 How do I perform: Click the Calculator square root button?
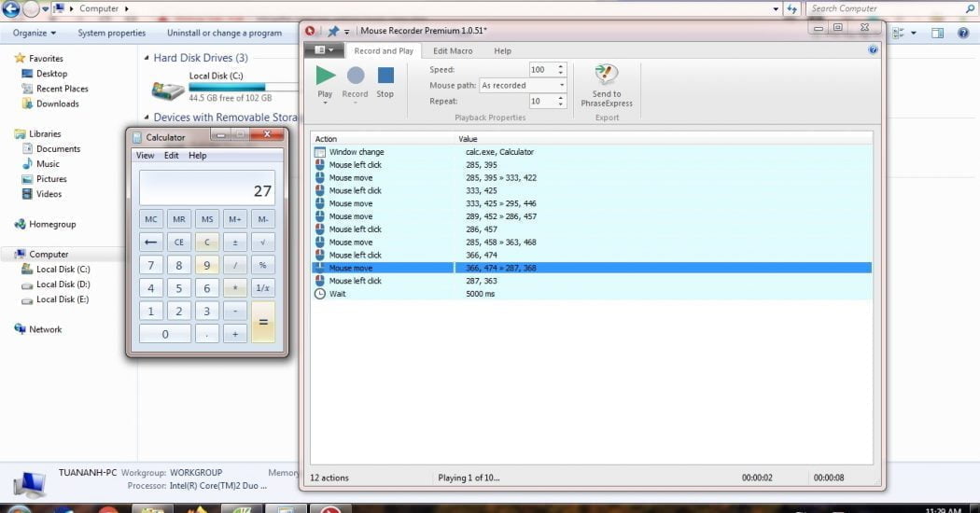tap(263, 242)
